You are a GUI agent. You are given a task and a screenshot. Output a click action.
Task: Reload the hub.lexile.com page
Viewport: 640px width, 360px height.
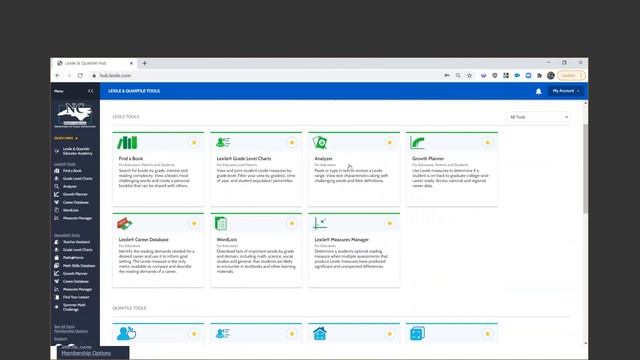tap(80, 76)
